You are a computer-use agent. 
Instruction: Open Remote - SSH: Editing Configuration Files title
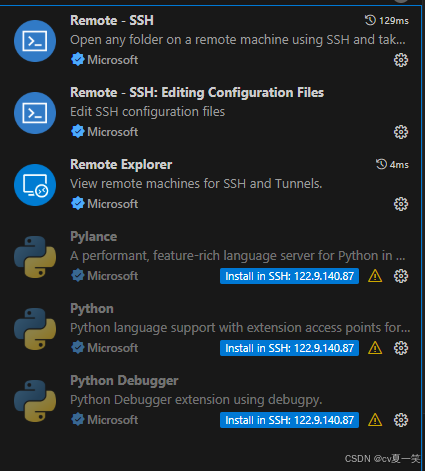tap(197, 93)
